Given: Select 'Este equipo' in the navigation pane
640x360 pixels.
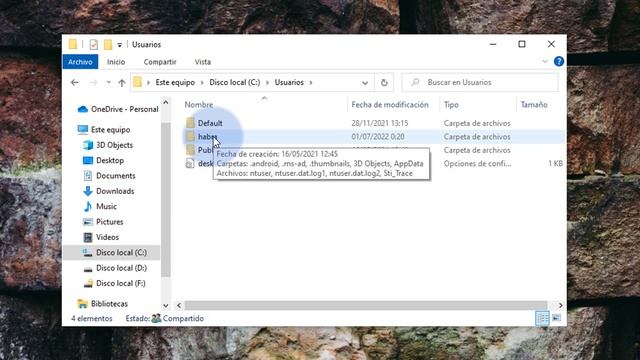Looking at the screenshot, I should point(111,130).
